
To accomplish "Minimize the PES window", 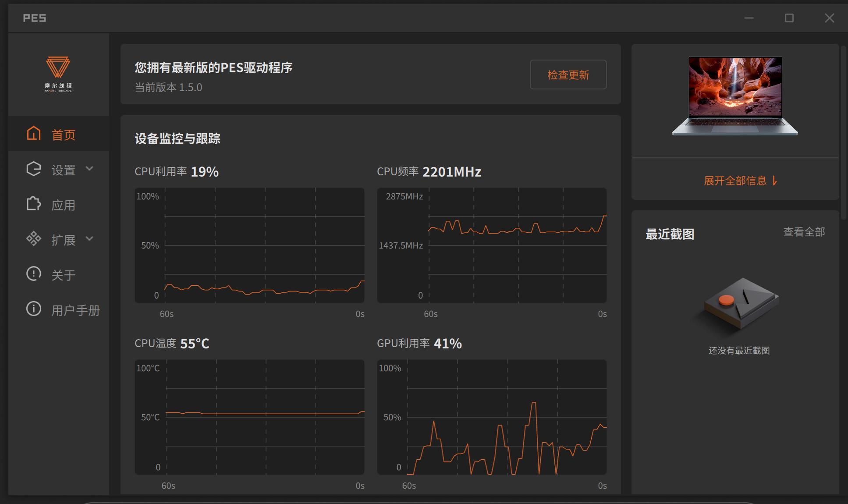I will (x=749, y=18).
